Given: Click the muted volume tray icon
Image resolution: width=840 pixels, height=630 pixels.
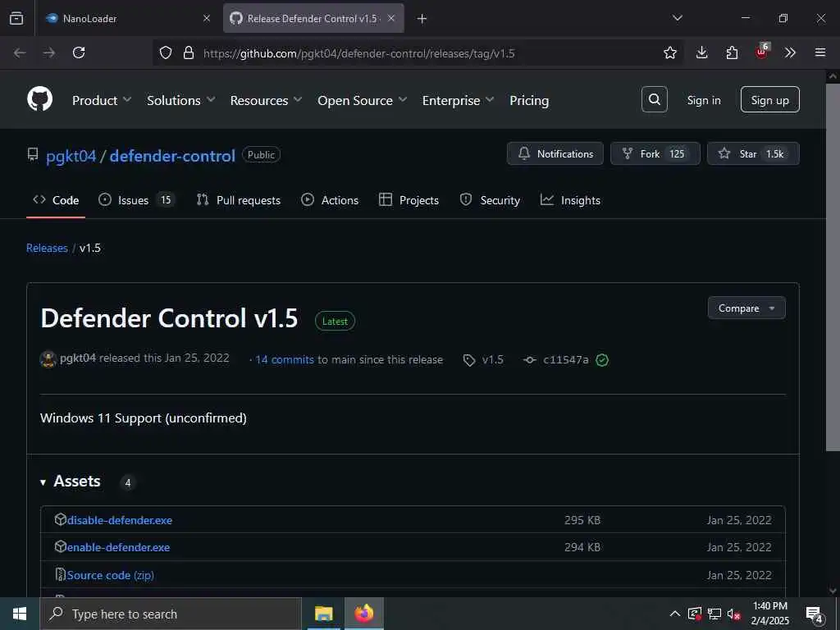Looking at the screenshot, I should pyautogui.click(x=733, y=614).
